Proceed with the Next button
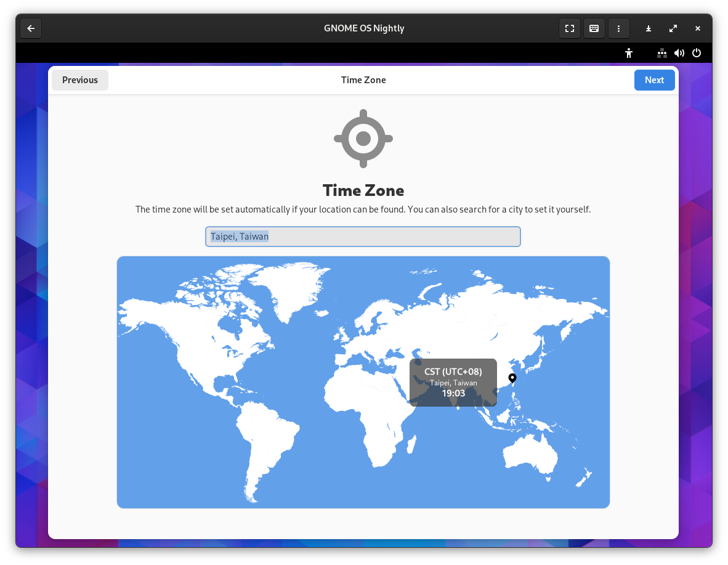The image size is (728, 565). (x=654, y=79)
